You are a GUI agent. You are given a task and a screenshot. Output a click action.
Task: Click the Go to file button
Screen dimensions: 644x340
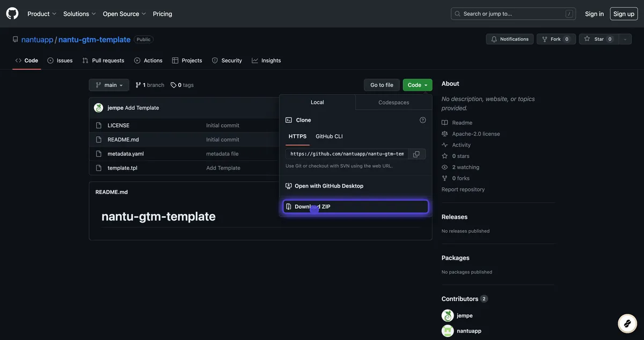(x=382, y=85)
